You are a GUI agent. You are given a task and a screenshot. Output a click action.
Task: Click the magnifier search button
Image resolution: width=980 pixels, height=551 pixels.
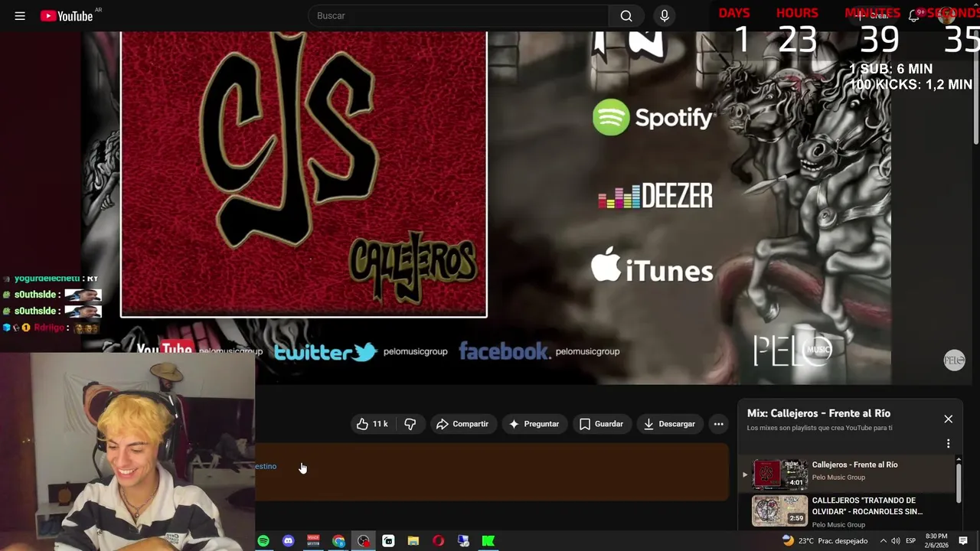(x=626, y=16)
